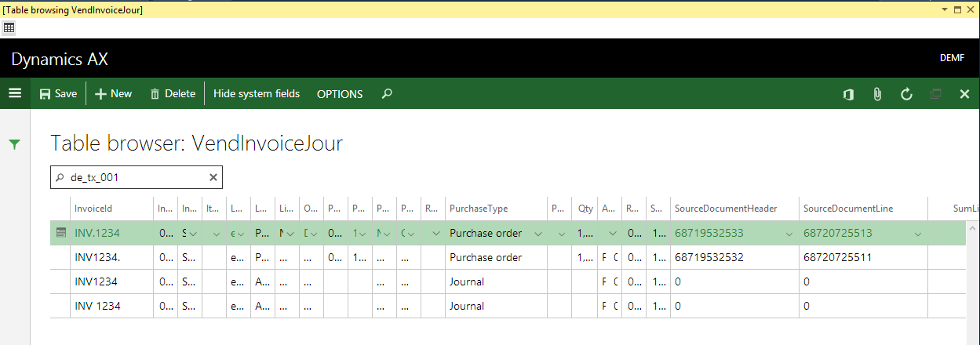Screen dimensions: 980x345
Task: Click the table grid icon below title
Action: [x=9, y=27]
